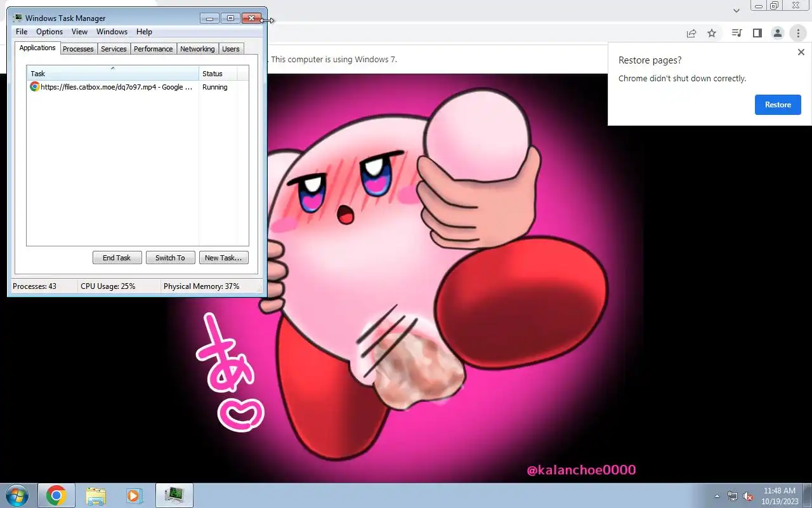The height and width of the screenshot is (508, 812).
Task: Click CPU Usage: 25% in the status bar
Action: pyautogui.click(x=108, y=286)
